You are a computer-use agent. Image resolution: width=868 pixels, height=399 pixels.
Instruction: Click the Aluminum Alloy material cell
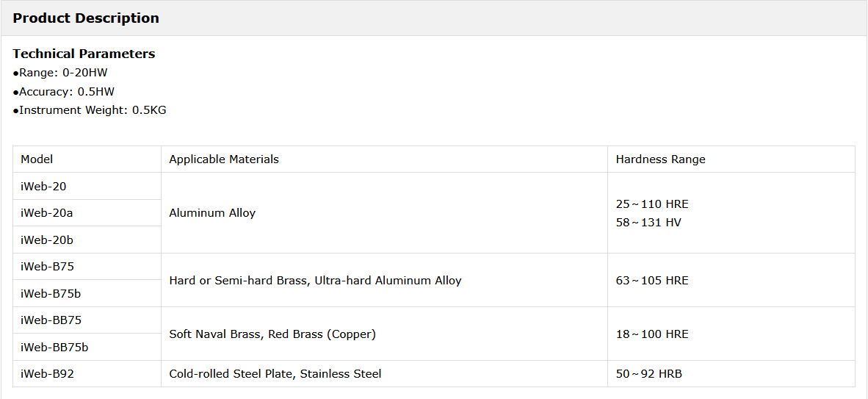[x=212, y=213]
